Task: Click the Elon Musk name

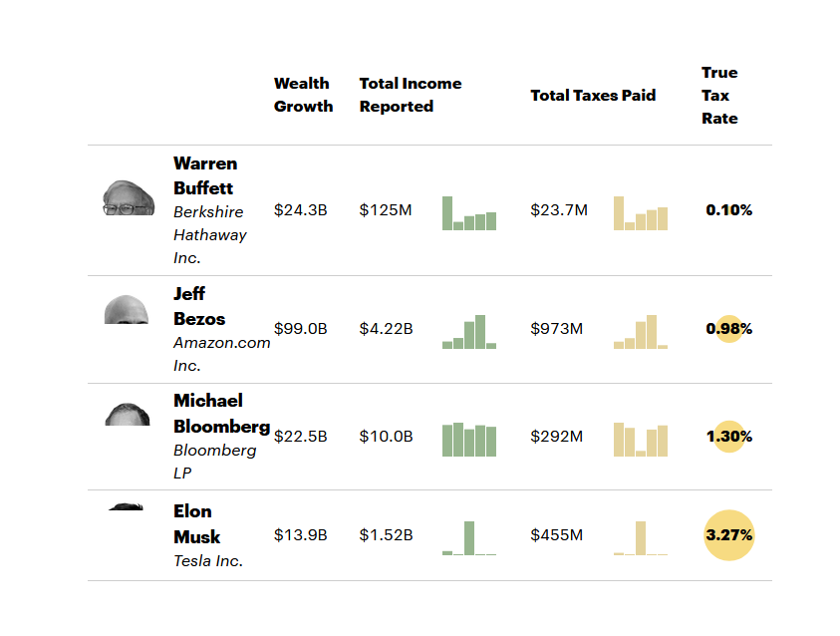Action: click(196, 524)
